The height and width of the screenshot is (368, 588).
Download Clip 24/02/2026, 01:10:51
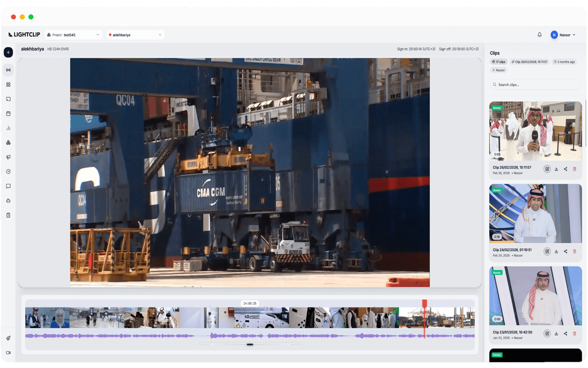556,252
